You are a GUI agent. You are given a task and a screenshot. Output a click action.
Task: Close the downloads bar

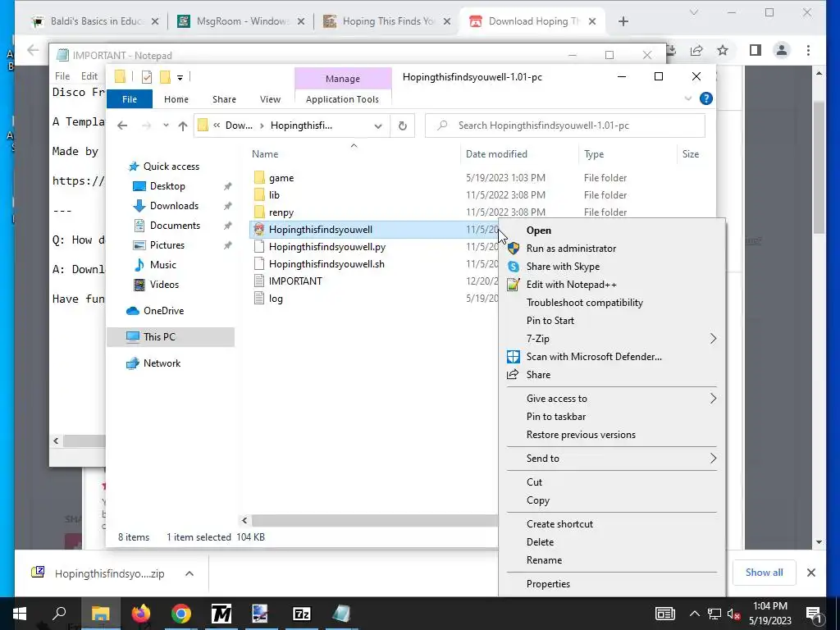(x=811, y=573)
